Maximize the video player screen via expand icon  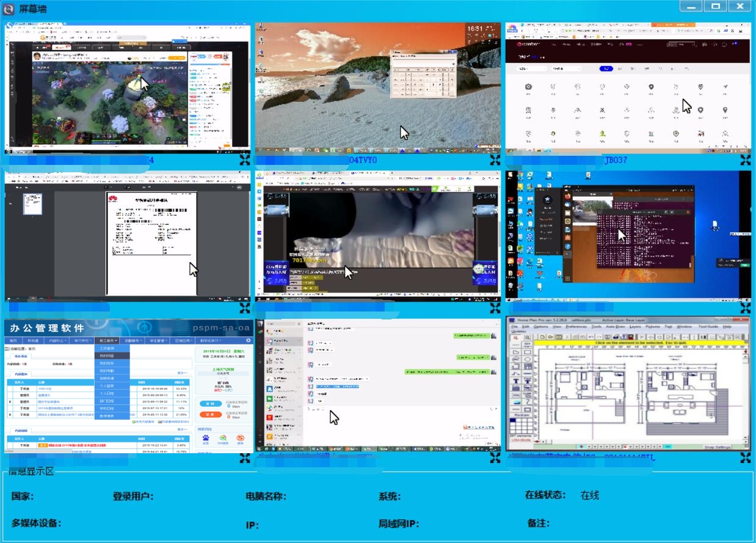click(495, 308)
